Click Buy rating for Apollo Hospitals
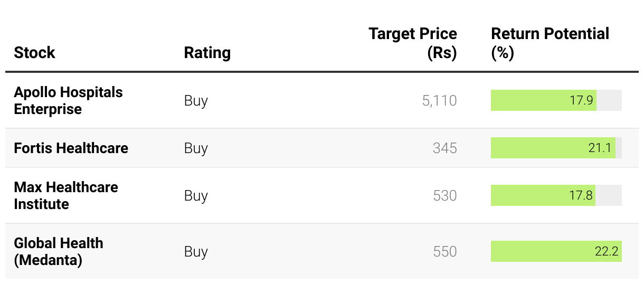The image size is (644, 284). click(x=196, y=100)
